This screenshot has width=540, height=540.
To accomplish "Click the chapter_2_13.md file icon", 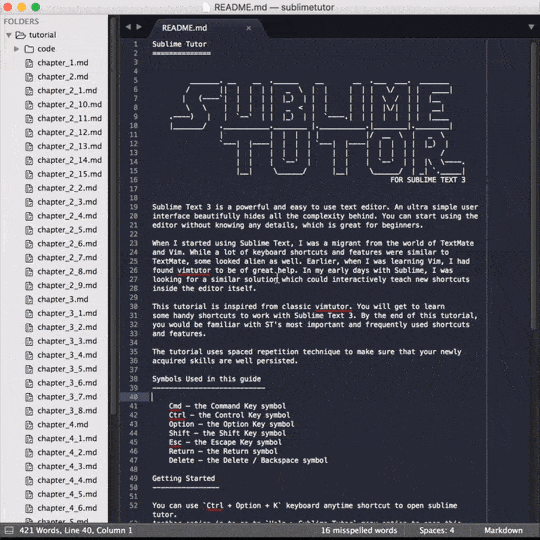I will [29, 146].
